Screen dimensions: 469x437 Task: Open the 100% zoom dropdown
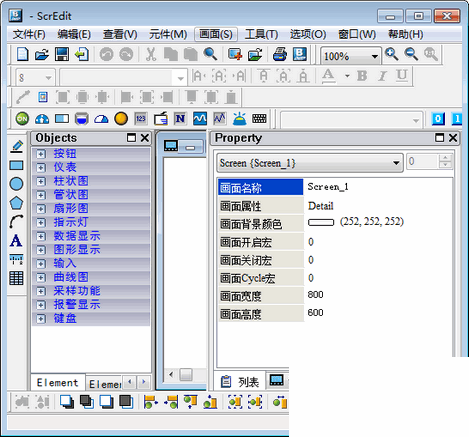[x=375, y=56]
